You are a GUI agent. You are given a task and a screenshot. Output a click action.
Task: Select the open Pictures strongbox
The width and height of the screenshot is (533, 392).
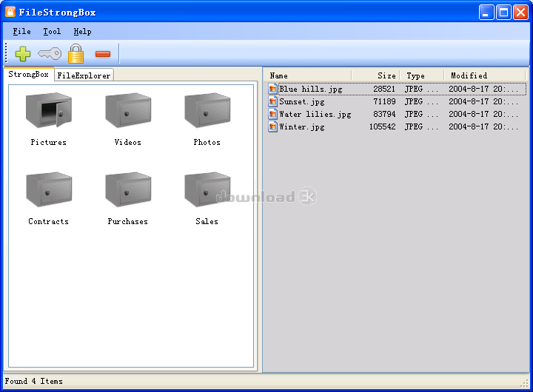pos(49,111)
